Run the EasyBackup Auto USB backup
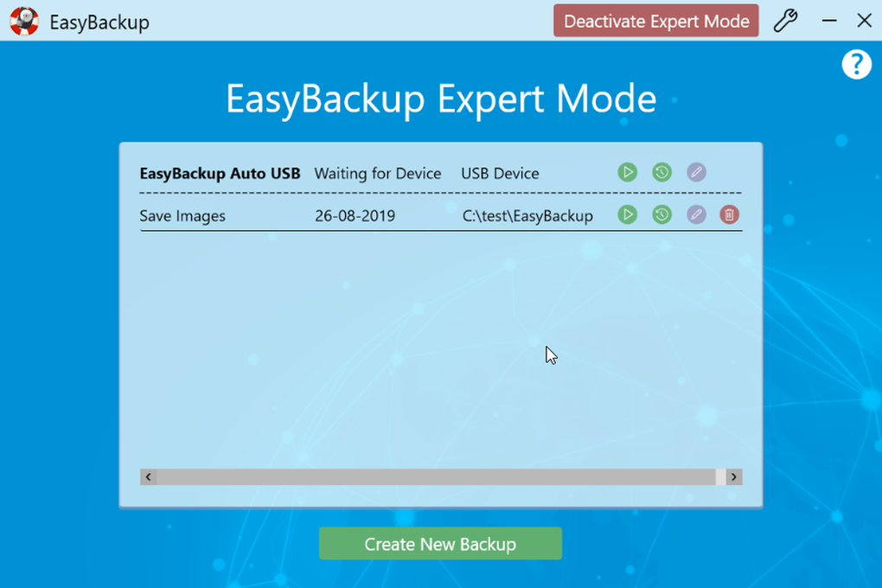The height and width of the screenshot is (588, 882). pos(627,172)
